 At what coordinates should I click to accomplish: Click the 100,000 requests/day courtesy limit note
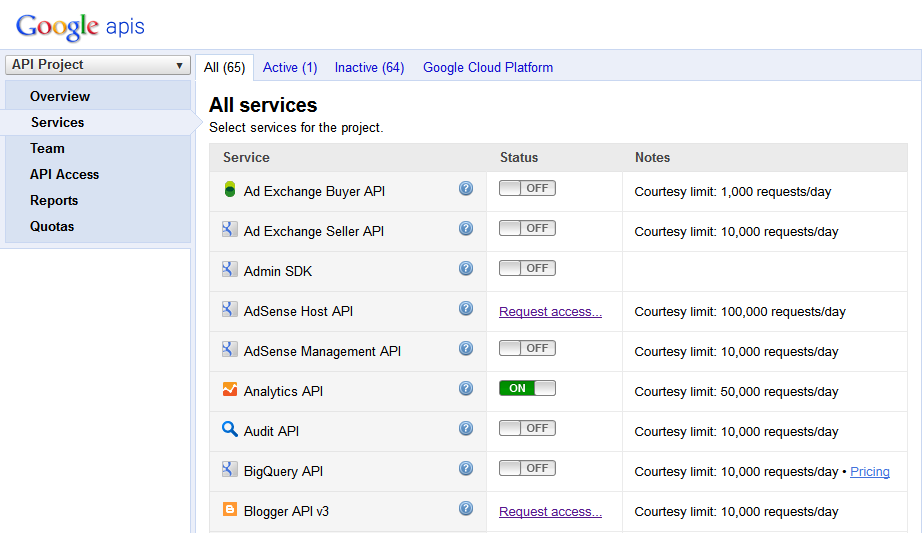pyautogui.click(x=740, y=312)
